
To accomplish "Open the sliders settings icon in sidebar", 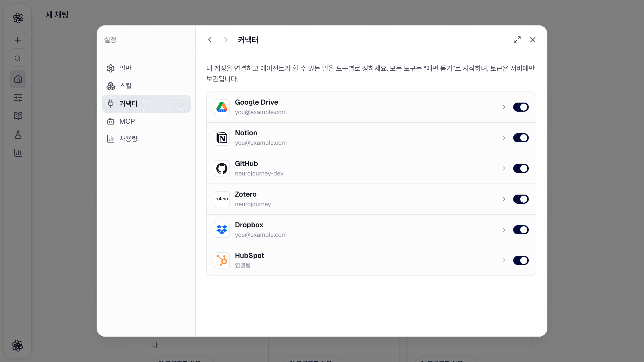I will pos(18,98).
